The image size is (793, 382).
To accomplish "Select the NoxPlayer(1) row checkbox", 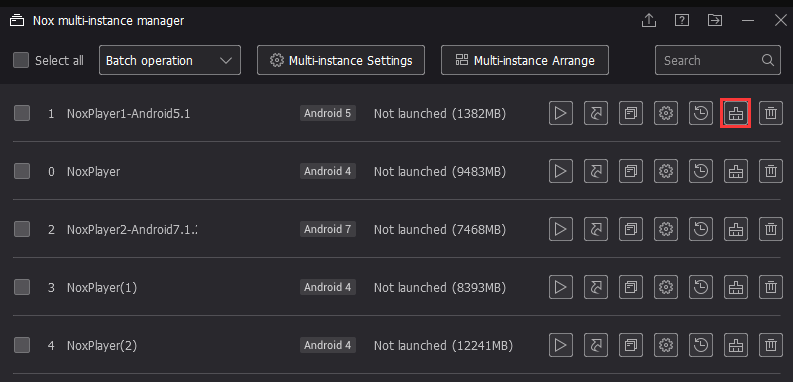I will click(22, 287).
